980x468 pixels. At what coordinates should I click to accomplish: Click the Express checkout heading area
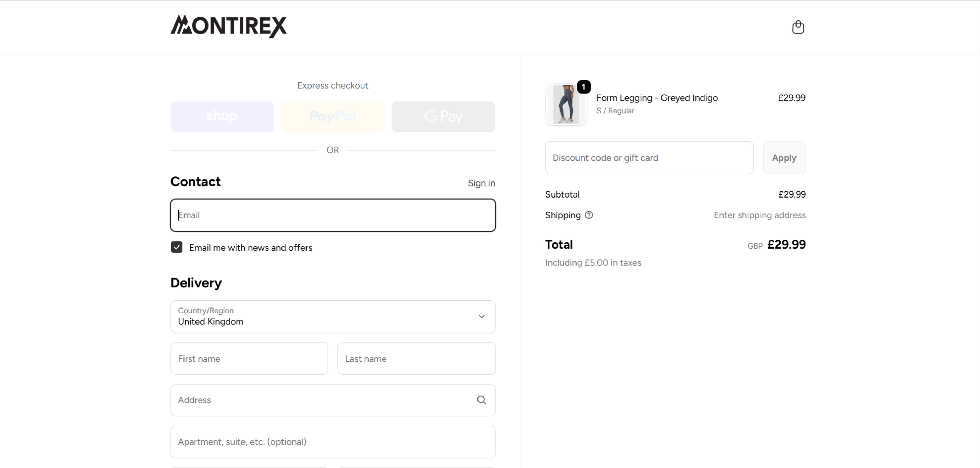coord(333,85)
